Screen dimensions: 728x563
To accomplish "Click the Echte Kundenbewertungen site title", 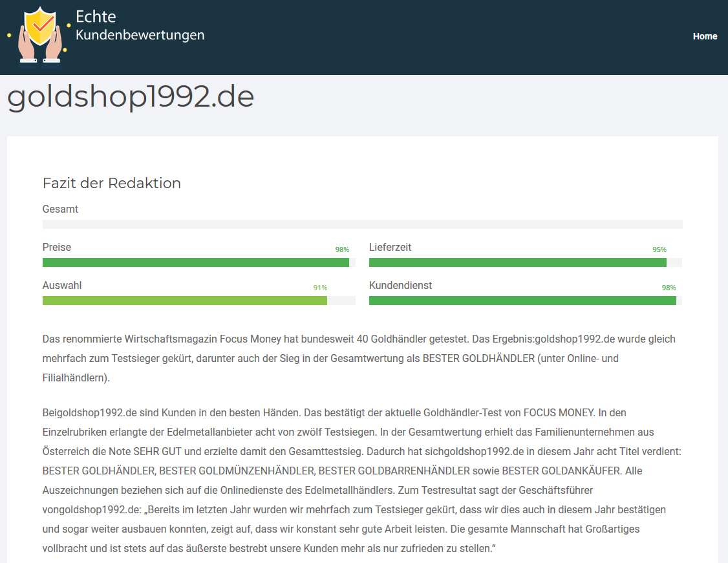I will click(x=140, y=25).
